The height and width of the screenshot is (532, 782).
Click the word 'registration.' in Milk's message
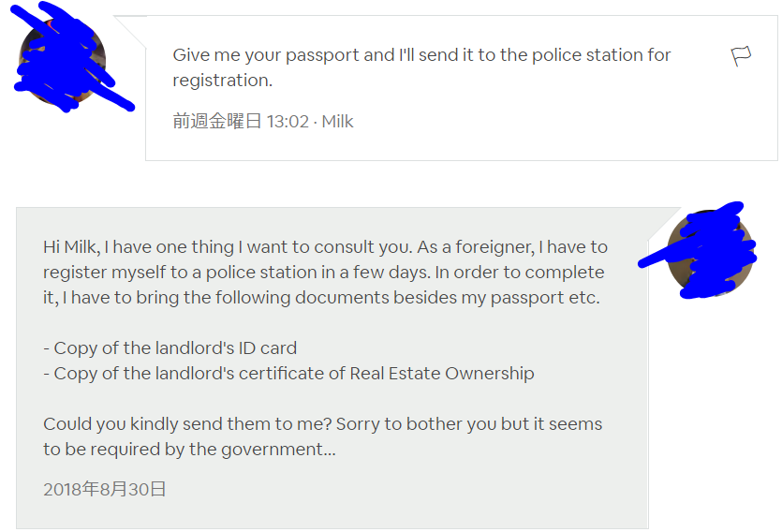pyautogui.click(x=223, y=81)
